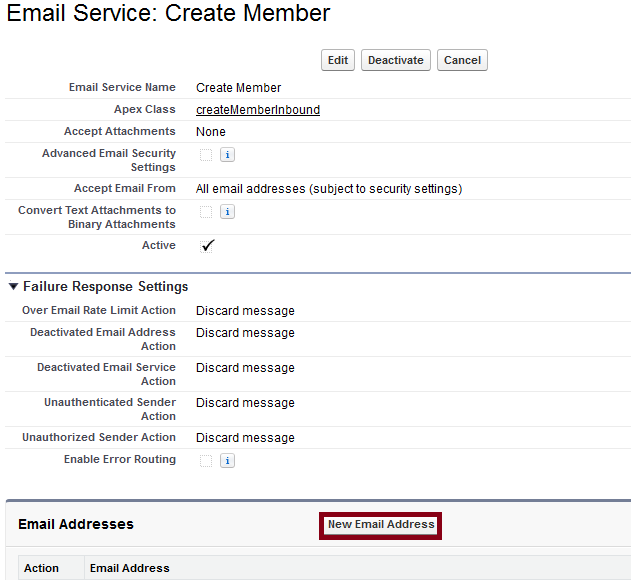Click the Email Address column header
631x580 pixels.
[x=130, y=568]
